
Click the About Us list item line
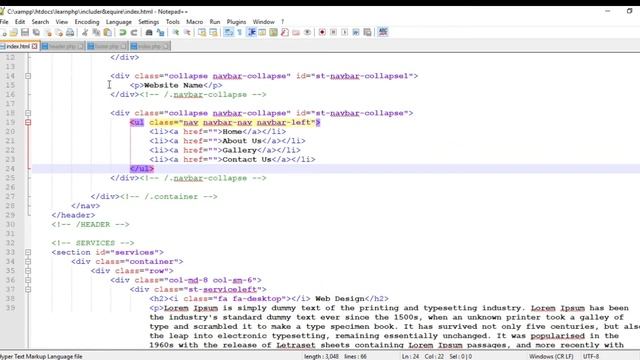pyautogui.click(x=227, y=141)
